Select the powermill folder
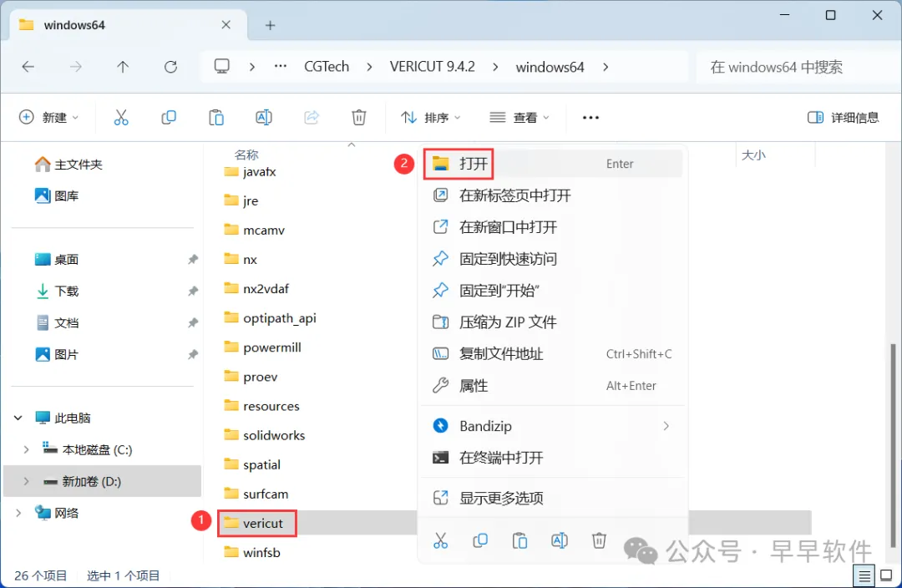902x588 pixels. pyautogui.click(x=262, y=347)
